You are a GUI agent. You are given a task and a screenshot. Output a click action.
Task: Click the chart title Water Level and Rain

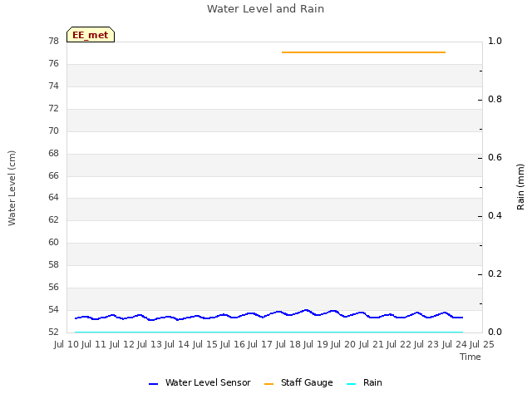pos(266,8)
